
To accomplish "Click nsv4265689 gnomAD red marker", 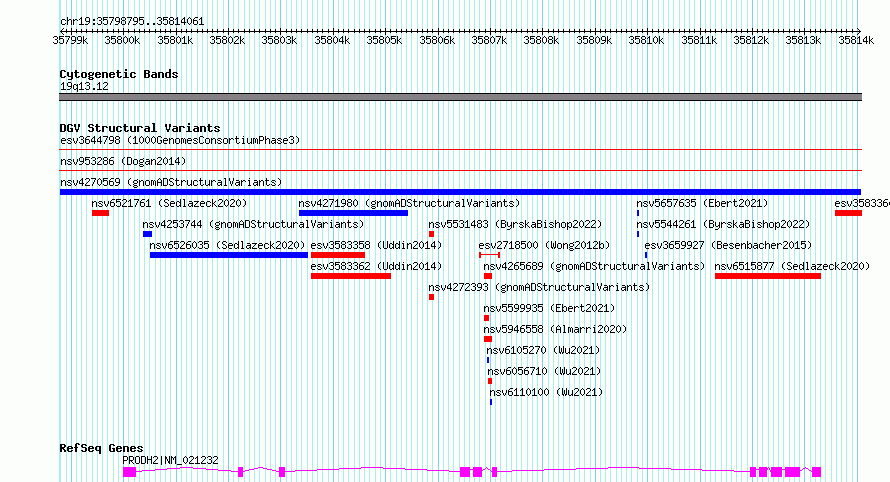I will point(488,276).
